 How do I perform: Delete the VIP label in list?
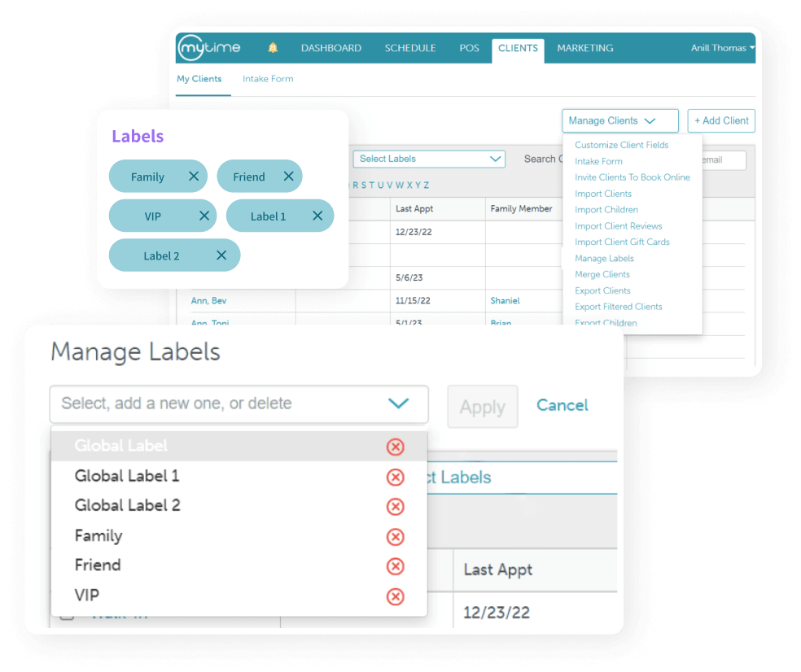396,596
